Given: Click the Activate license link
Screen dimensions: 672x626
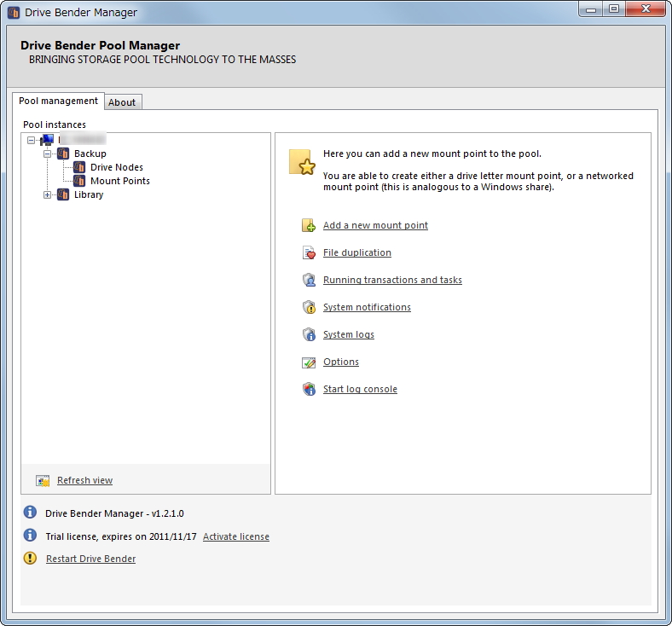Looking at the screenshot, I should (x=236, y=536).
